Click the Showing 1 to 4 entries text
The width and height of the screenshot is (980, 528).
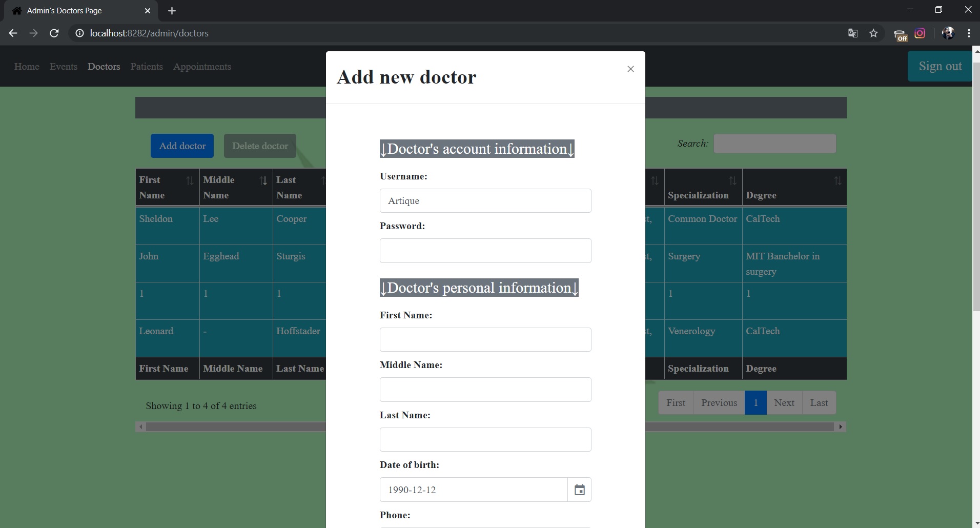point(201,406)
